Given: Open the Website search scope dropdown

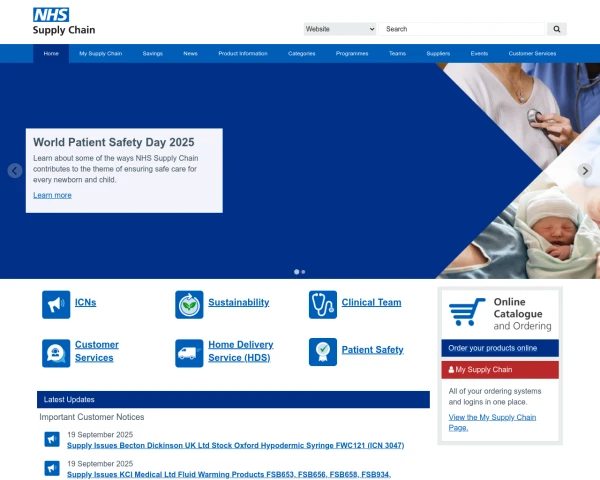Looking at the screenshot, I should (340, 29).
